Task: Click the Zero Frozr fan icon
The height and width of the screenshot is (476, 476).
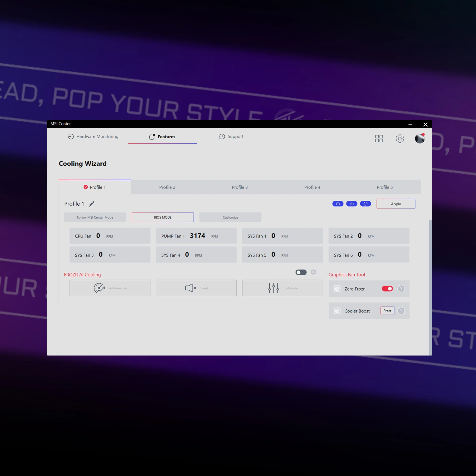Action: (337, 288)
